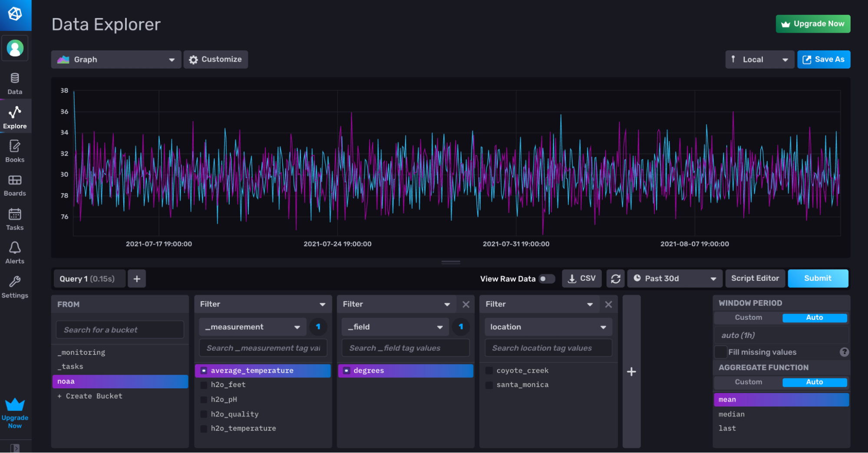868x453 pixels.
Task: Open Books from the sidebar
Action: (x=15, y=151)
